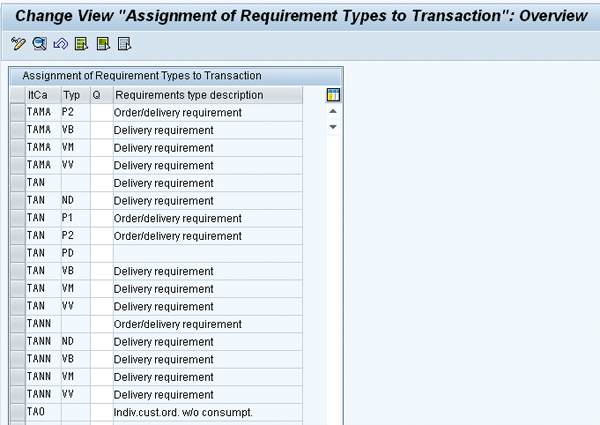
Task: Click the Undo Change arrow icon
Action: click(59, 44)
